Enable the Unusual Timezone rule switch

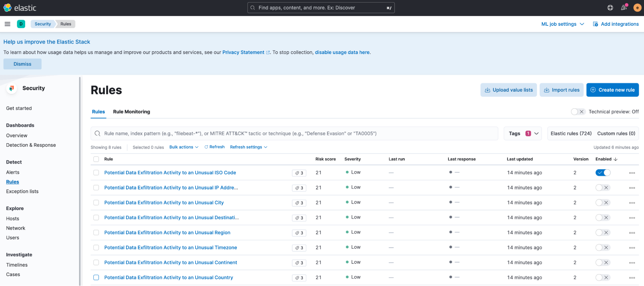pos(603,247)
